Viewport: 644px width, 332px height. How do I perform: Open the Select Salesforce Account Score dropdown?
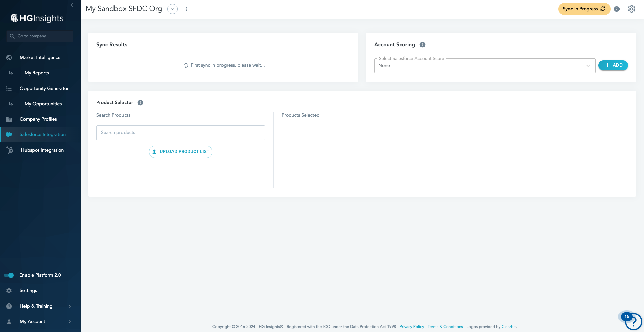pos(485,65)
